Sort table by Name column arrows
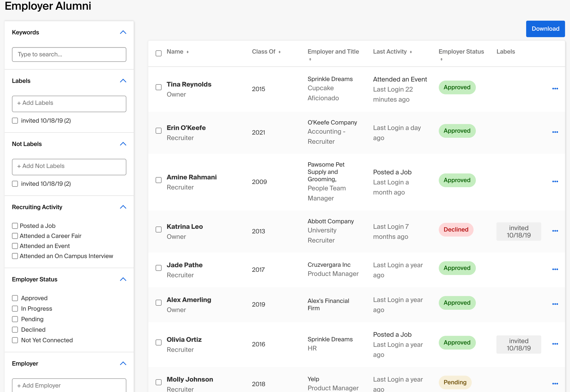Image resolution: width=570 pixels, height=392 pixels. pos(187,52)
